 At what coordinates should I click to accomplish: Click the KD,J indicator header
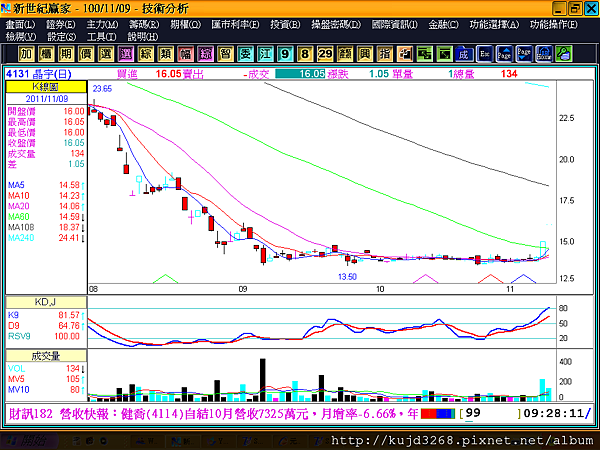click(46, 302)
